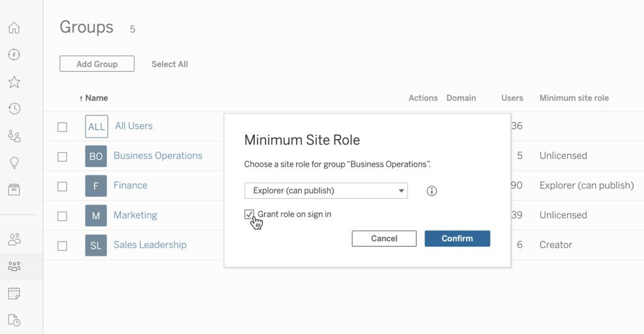The width and height of the screenshot is (644, 334).
Task: Open the Groups page in sidebar
Action: click(x=14, y=266)
